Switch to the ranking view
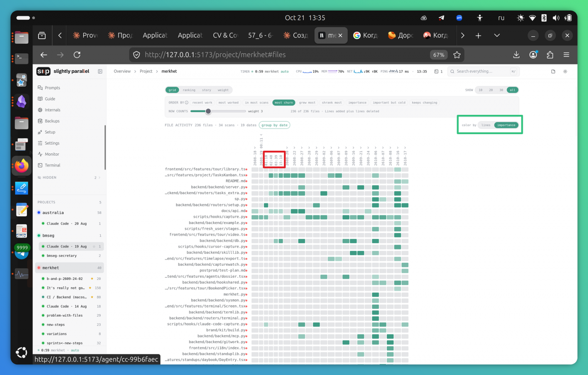The image size is (588, 375). pyautogui.click(x=189, y=90)
